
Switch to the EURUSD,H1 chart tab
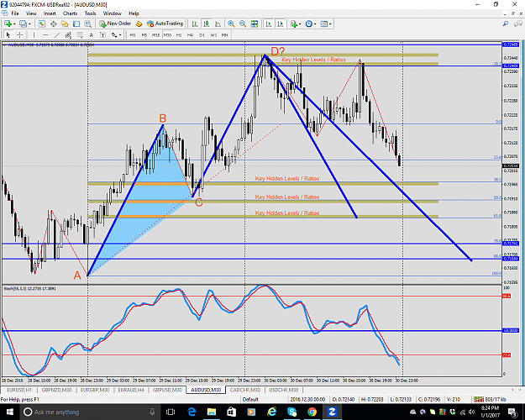pyautogui.click(x=19, y=390)
